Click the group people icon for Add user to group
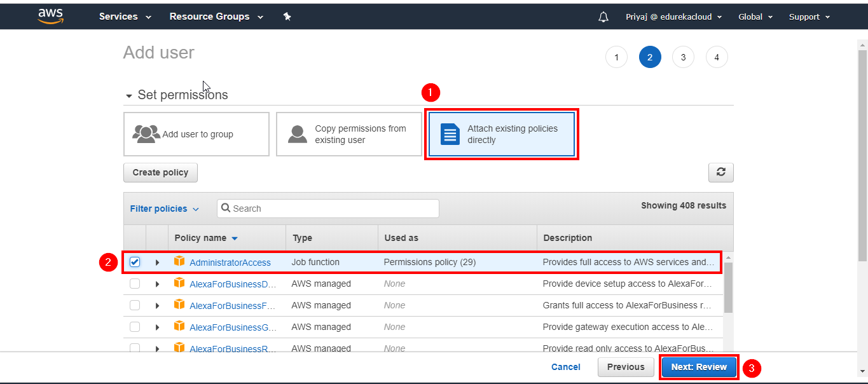The image size is (868, 384). pyautogui.click(x=146, y=134)
